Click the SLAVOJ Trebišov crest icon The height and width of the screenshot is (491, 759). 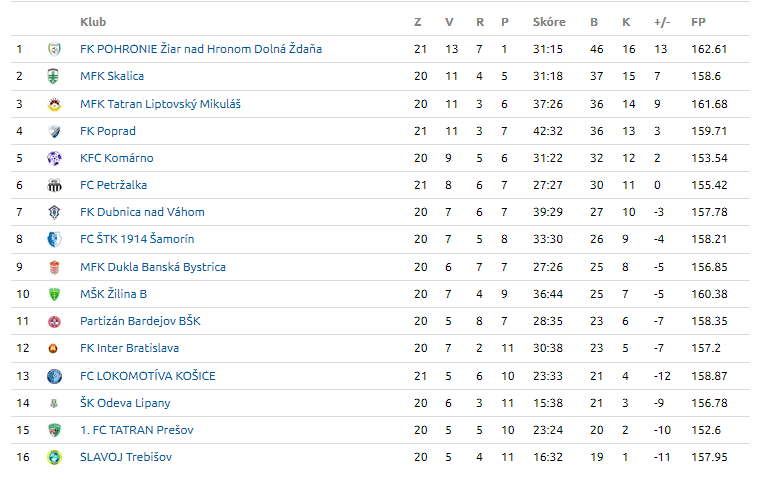click(x=54, y=457)
